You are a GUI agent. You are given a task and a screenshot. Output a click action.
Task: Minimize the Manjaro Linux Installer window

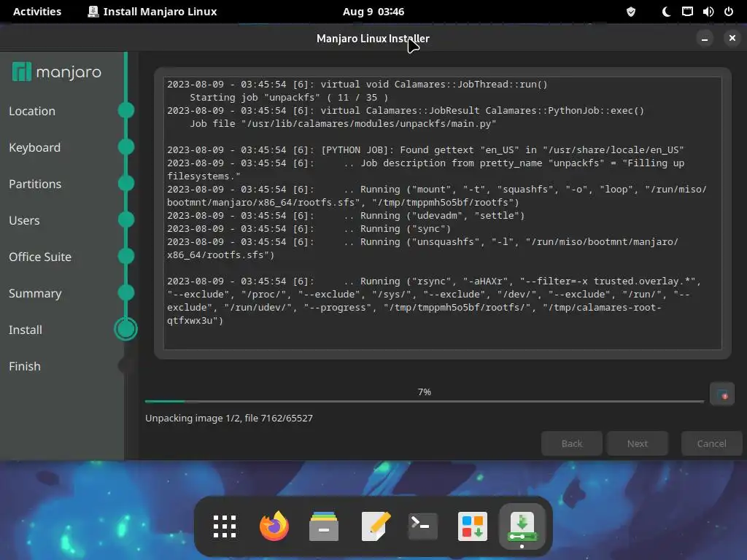[x=705, y=38]
